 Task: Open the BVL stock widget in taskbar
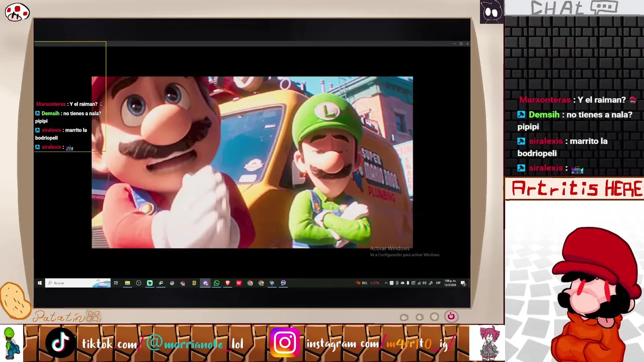pos(367,283)
